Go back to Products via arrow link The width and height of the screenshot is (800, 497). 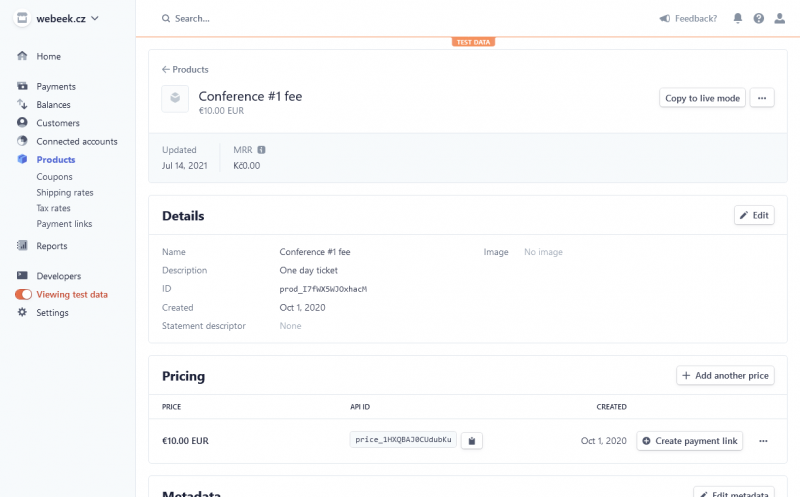[185, 69]
